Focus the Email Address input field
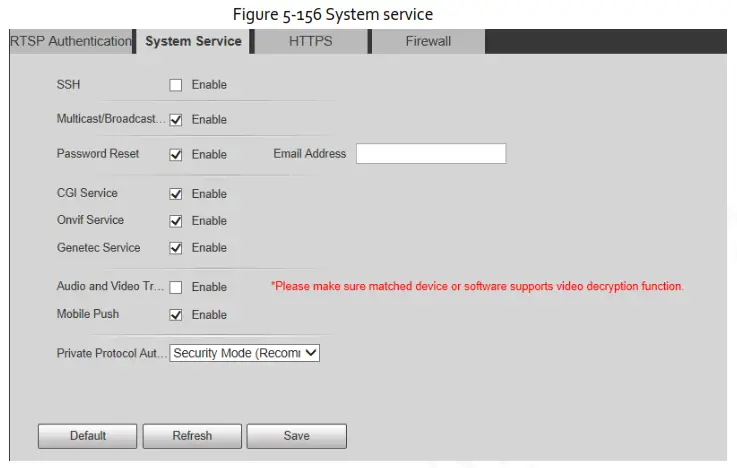 pos(431,154)
